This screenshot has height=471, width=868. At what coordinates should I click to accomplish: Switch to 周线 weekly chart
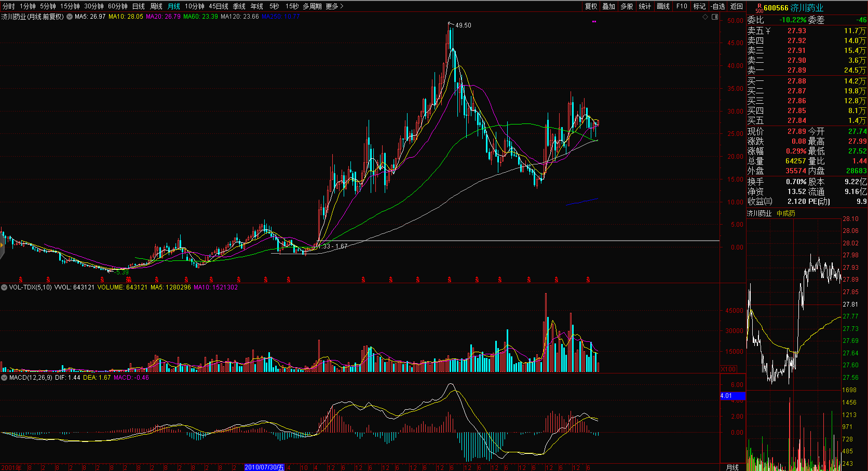156,6
